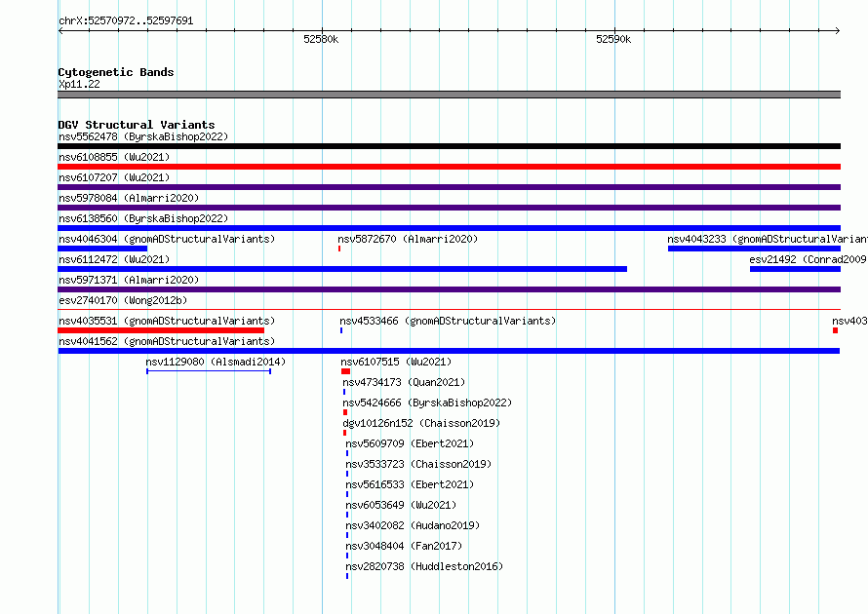Click the chrX:52570972..52597691 region label
This screenshot has width=868, height=614.
126,21
